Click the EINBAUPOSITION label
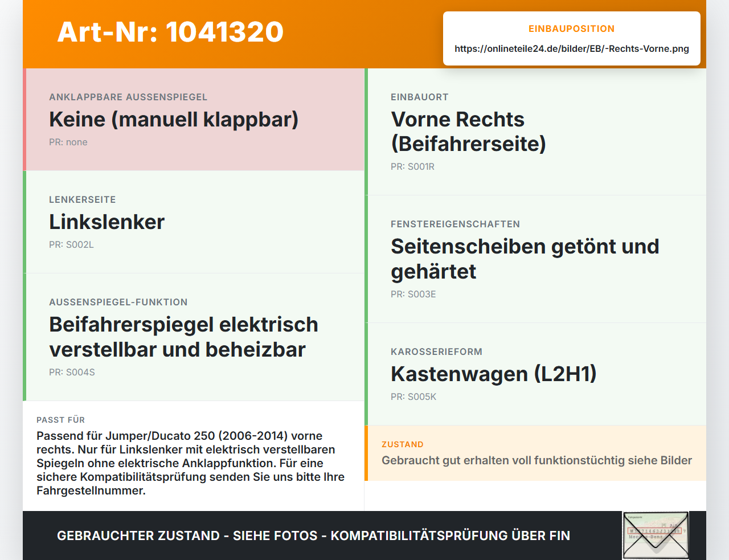The height and width of the screenshot is (560, 729). (x=572, y=28)
